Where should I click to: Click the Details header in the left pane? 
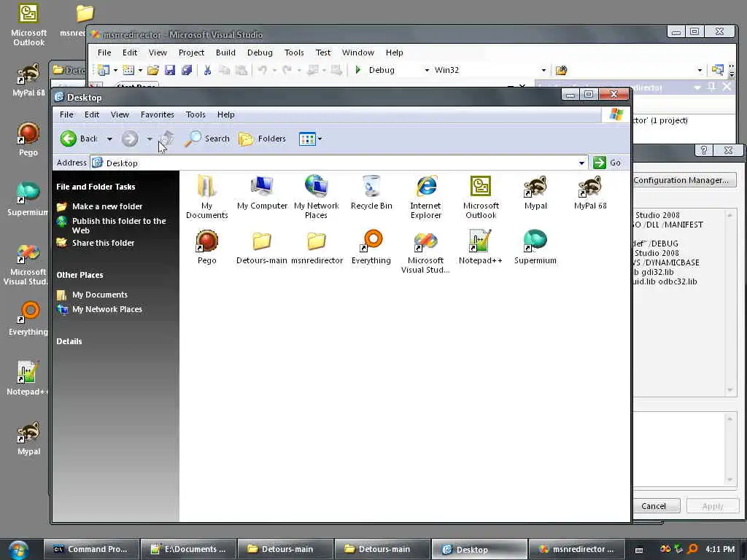point(69,341)
